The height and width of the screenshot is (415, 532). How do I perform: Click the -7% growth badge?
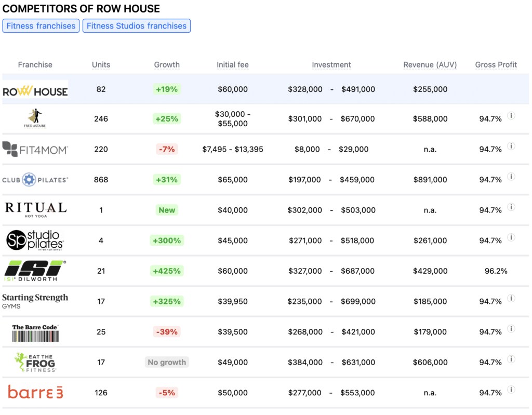pyautogui.click(x=167, y=149)
